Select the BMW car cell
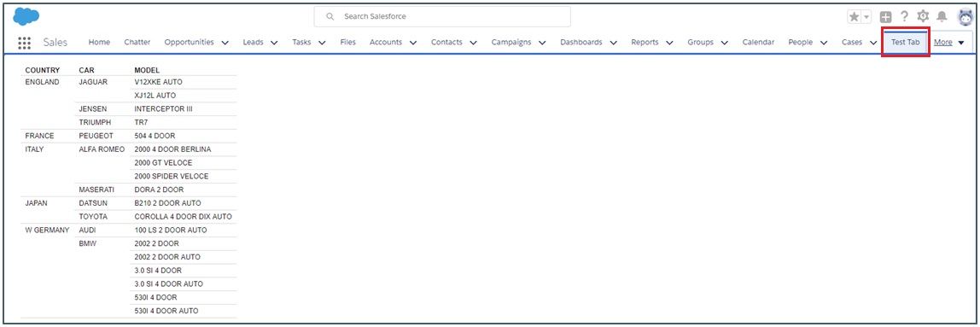The image size is (980, 327). pyautogui.click(x=87, y=243)
